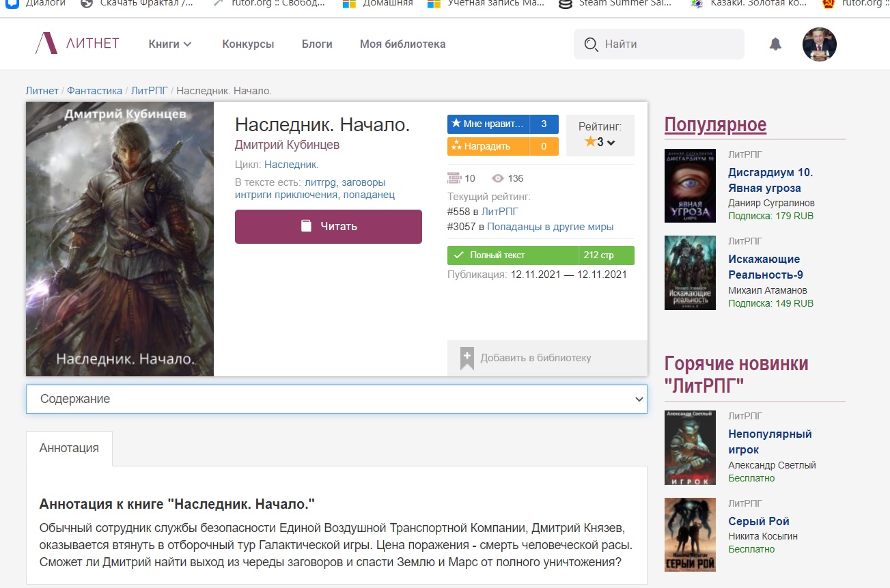Click the Непопулярный игрок cover thumbnail
Viewport: 890px width, 588px height.
[690, 447]
